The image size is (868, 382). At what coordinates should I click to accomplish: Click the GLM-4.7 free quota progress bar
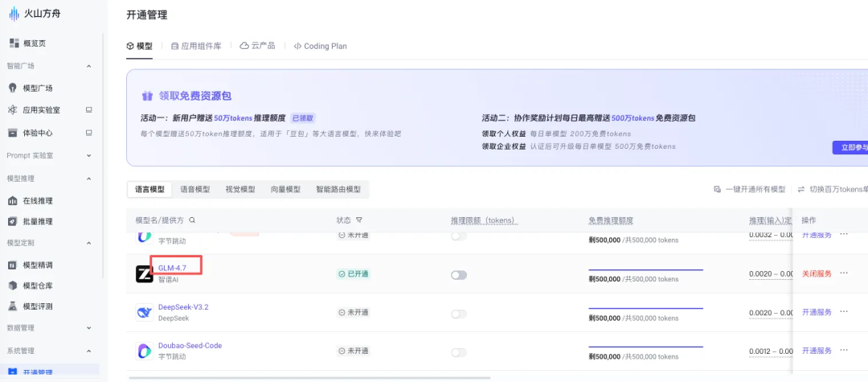[645, 269]
